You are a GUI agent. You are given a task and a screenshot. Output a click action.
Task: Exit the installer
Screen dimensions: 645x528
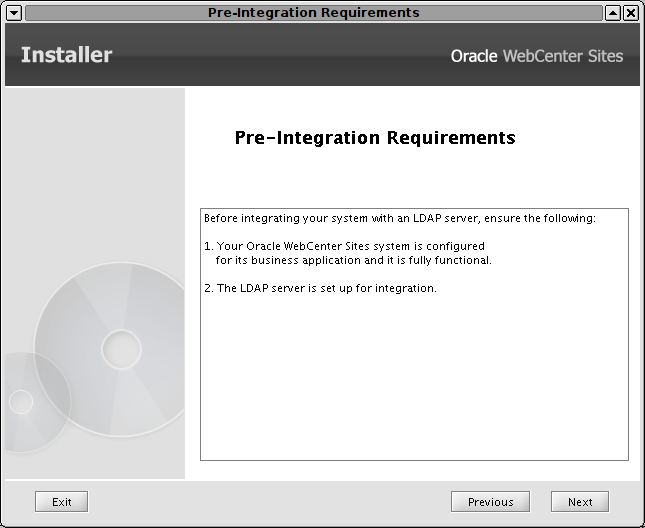click(x=61, y=502)
